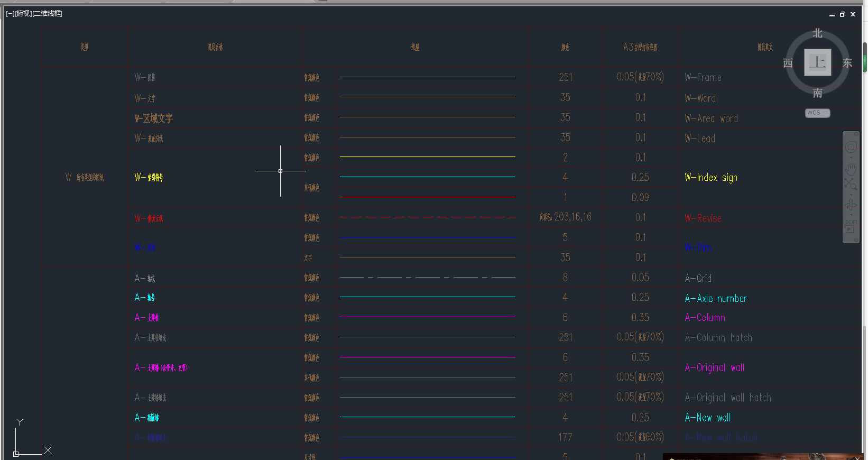Pick the W-Lead label
Screen dimensions: 868x460
(700, 139)
